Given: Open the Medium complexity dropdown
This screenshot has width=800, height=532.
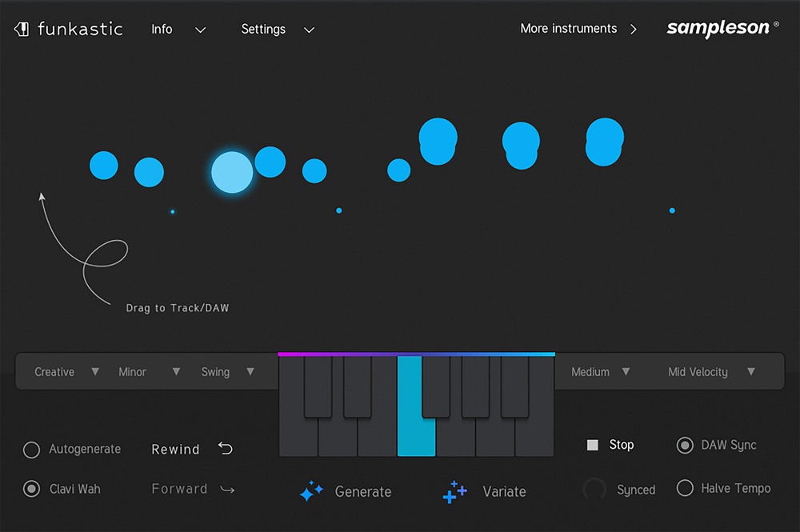Looking at the screenshot, I should click(x=601, y=372).
